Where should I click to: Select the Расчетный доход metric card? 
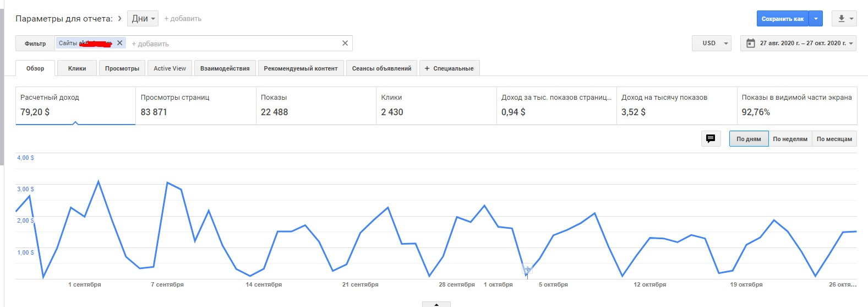[75, 106]
